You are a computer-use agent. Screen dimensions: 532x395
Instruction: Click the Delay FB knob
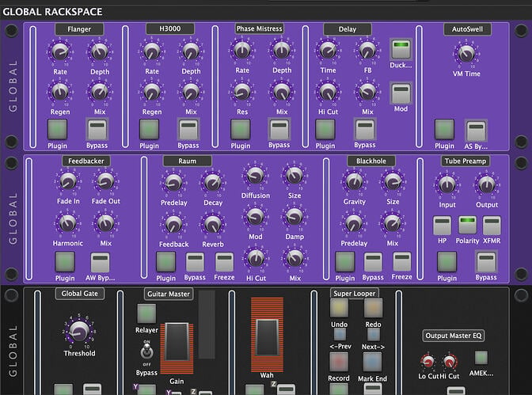tap(367, 51)
